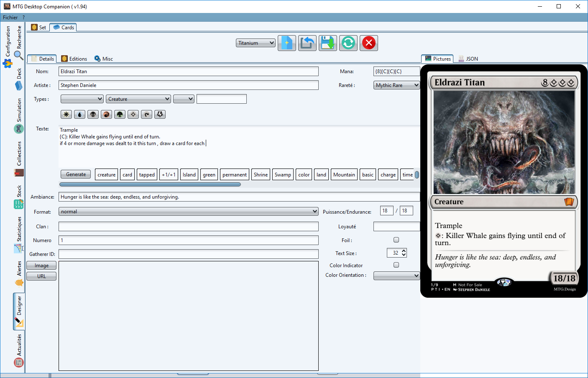The width and height of the screenshot is (588, 378).
Task: Open the empty supertype dropdown before Creature
Action: click(x=82, y=99)
